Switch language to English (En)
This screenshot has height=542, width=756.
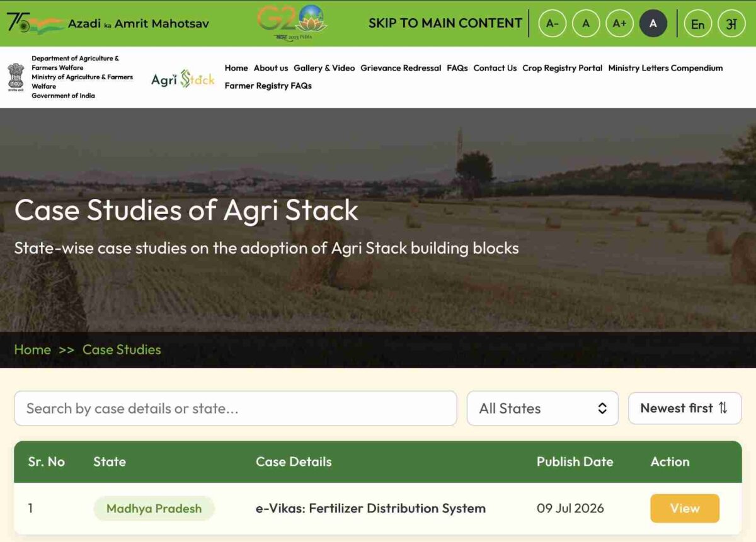click(x=698, y=24)
